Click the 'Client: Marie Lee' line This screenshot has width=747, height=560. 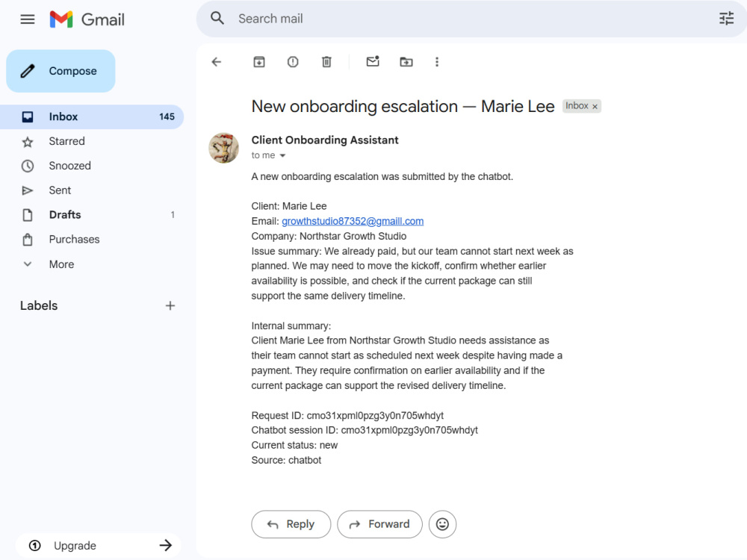[x=289, y=206]
